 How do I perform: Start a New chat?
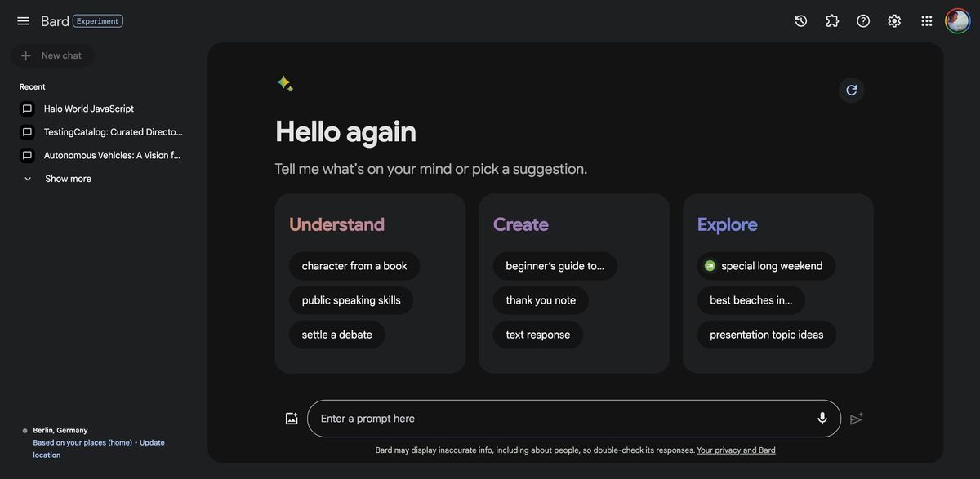pyautogui.click(x=53, y=55)
